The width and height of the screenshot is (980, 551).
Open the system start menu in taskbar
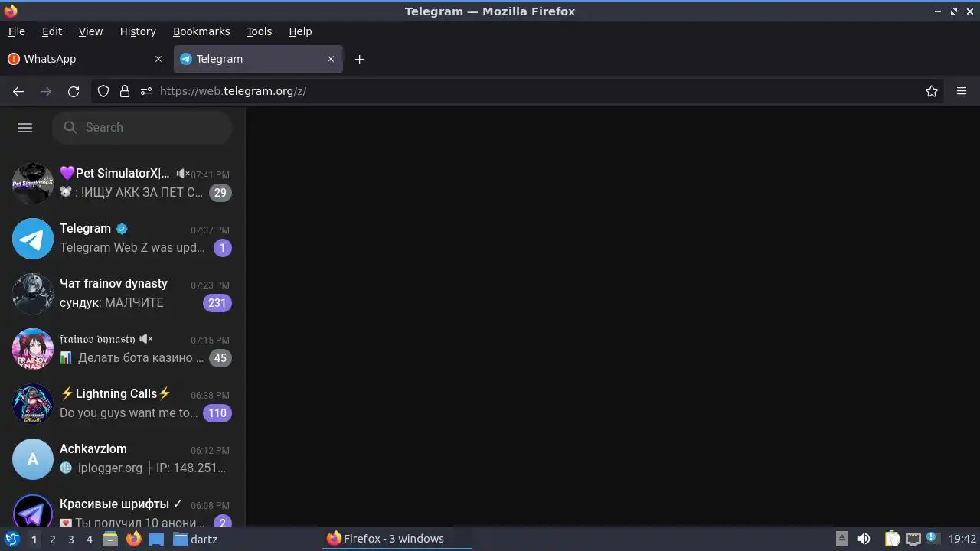11,539
